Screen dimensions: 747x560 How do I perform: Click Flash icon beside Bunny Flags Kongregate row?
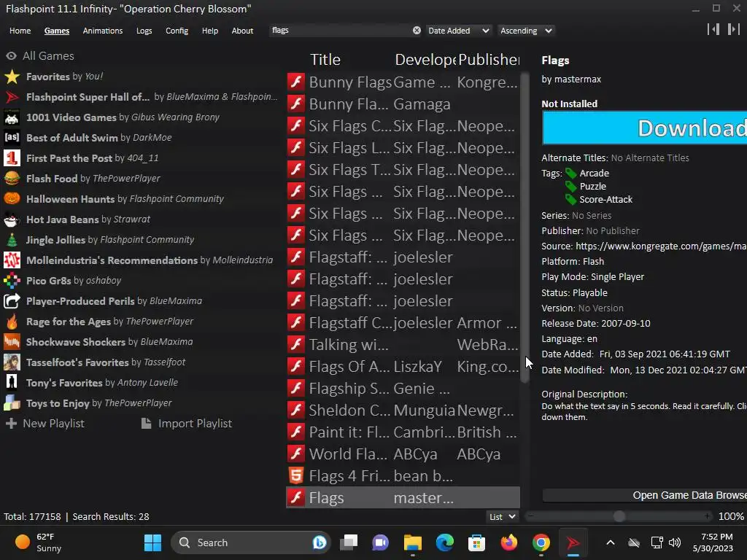(296, 82)
